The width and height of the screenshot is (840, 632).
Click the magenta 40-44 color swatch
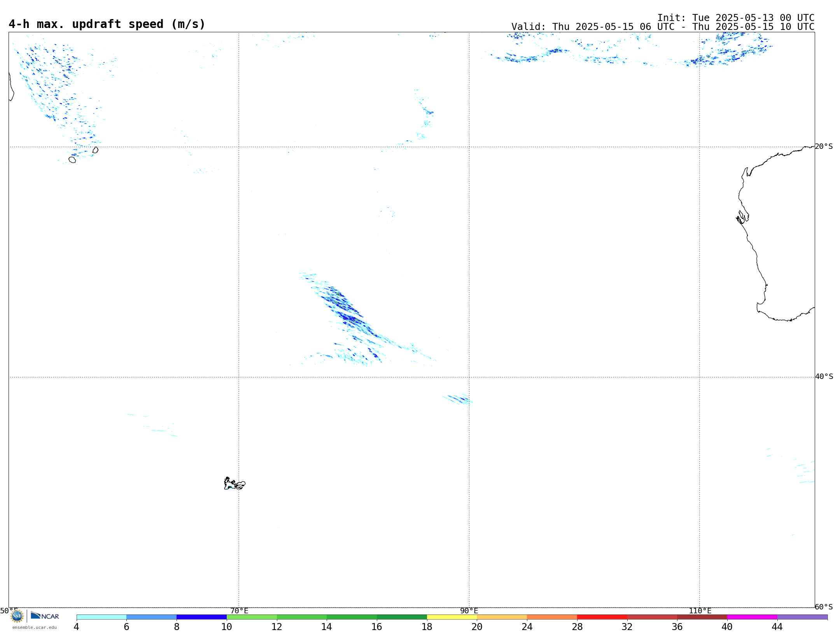[752, 617]
